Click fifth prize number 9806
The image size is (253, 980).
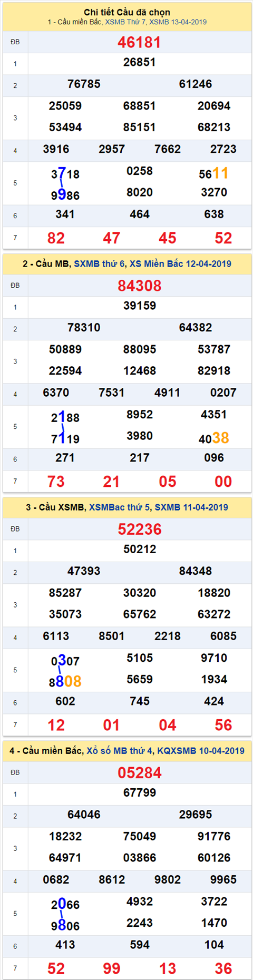65,925
